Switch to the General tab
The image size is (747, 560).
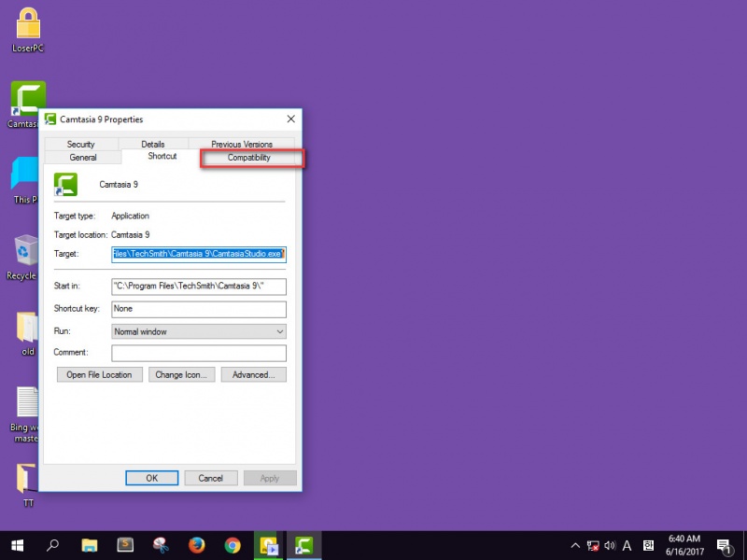point(83,157)
